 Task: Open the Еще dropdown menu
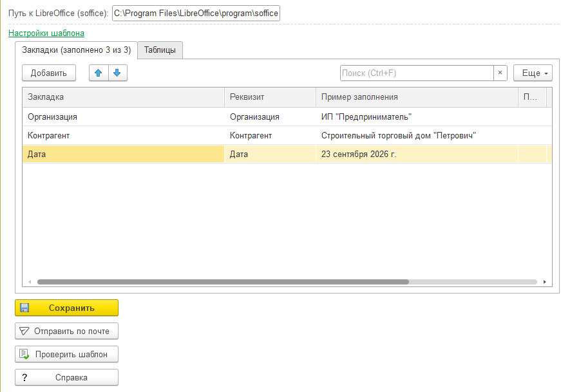[x=533, y=73]
